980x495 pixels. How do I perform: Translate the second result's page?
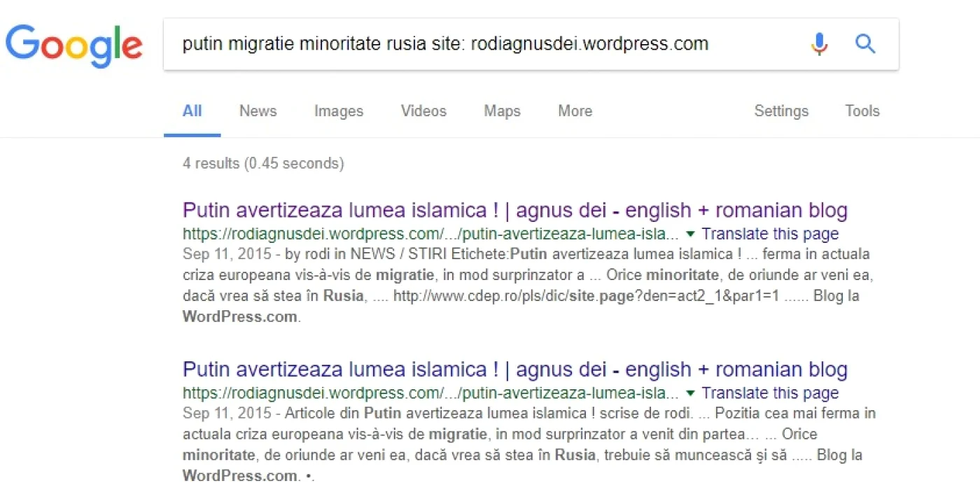click(x=770, y=393)
